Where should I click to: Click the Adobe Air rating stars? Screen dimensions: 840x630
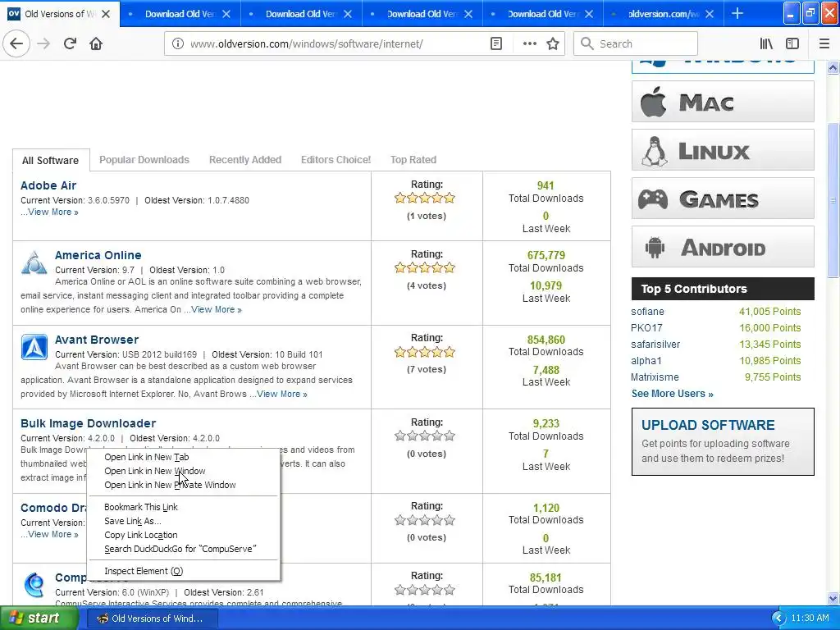point(425,199)
